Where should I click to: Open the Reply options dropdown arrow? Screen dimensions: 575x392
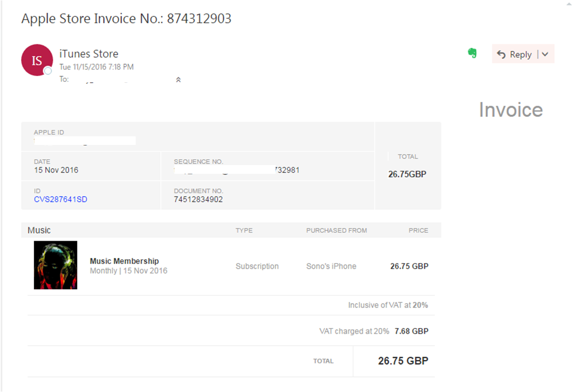click(x=545, y=54)
